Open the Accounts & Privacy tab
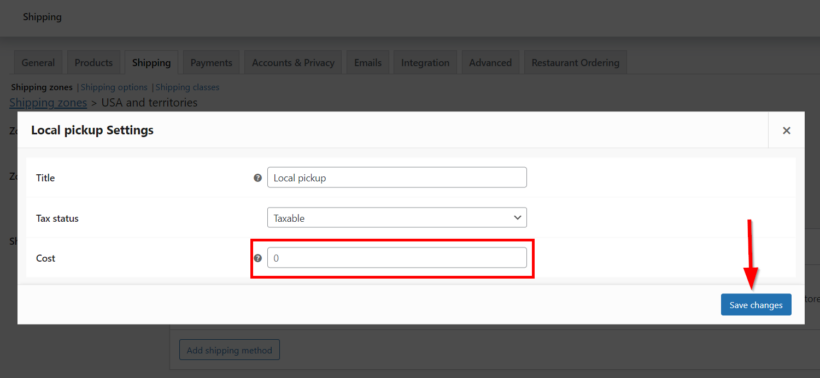 point(293,63)
